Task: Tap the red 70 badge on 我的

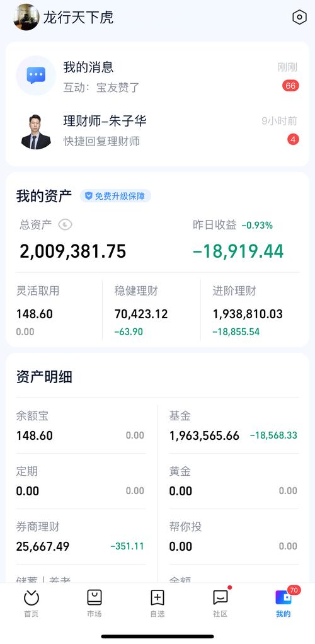Action: coord(294,590)
